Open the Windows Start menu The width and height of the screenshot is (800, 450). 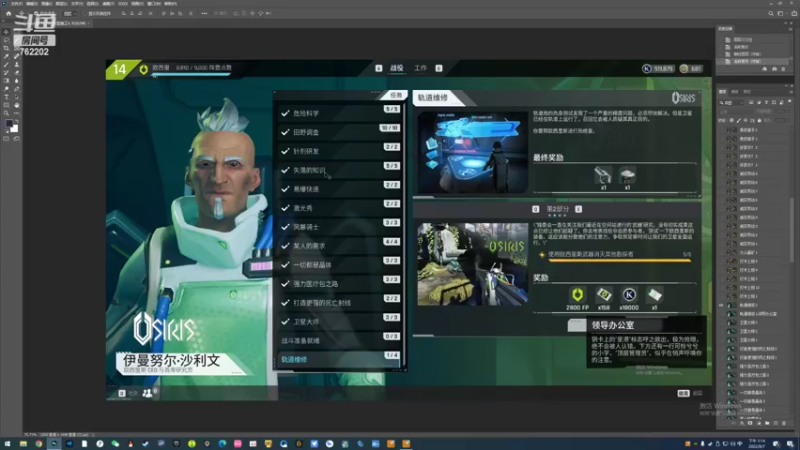coord(7,444)
